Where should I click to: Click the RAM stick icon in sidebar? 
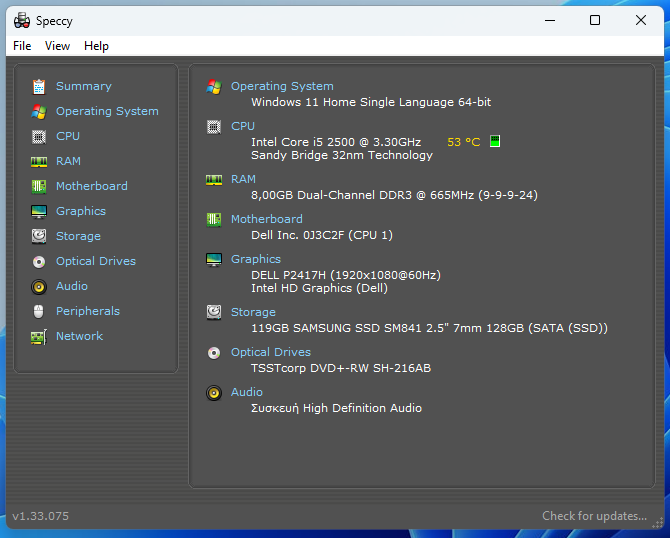[39, 162]
